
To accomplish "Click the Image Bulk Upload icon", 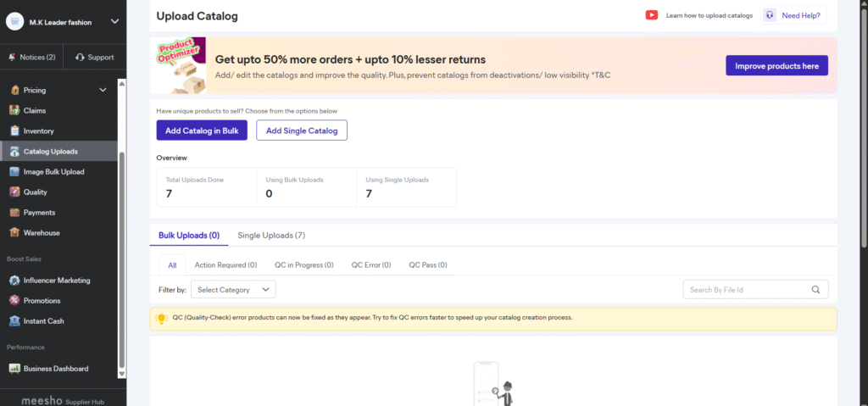I will pos(14,171).
